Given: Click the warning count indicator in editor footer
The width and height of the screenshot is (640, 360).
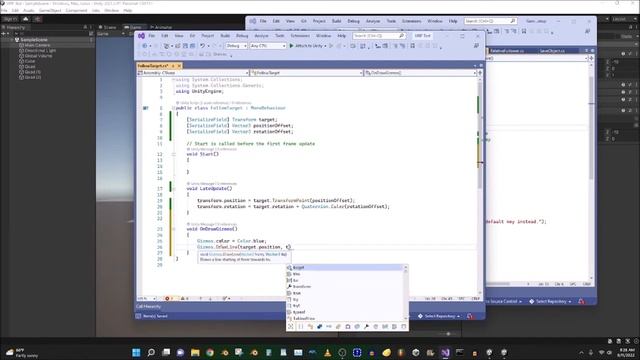Looking at the screenshot, I should pos(184,298).
